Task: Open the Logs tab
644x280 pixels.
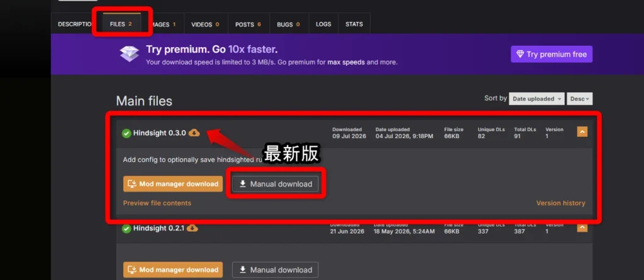Action: tap(323, 24)
